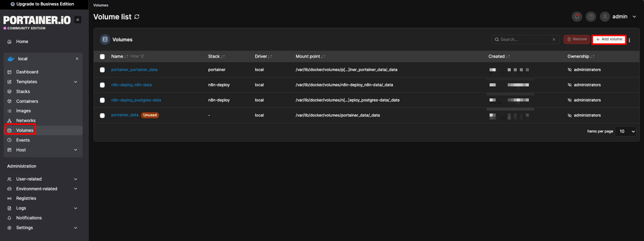
Task: Click the Docker whale icon beside local
Action: tap(11, 59)
